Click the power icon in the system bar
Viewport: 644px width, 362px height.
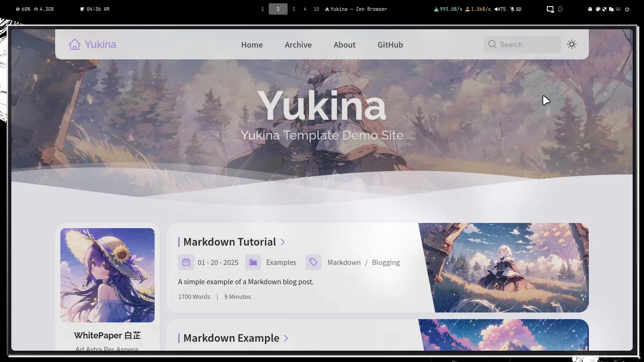(627, 9)
